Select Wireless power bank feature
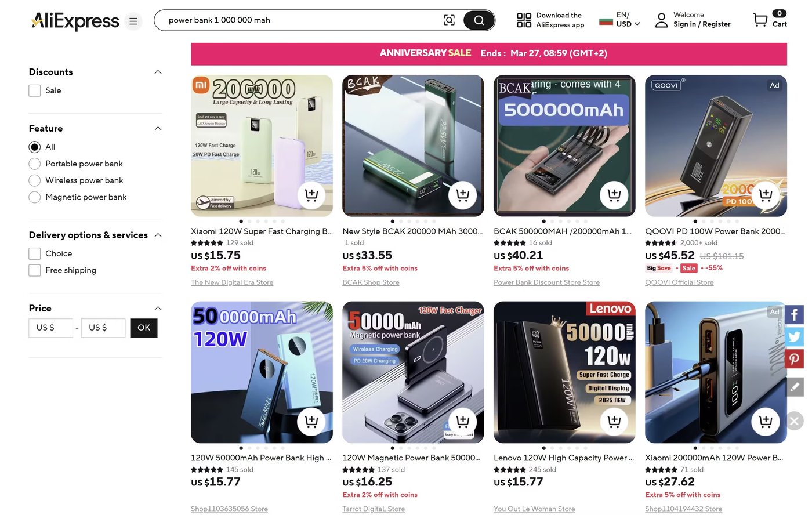The width and height of the screenshot is (812, 515). pos(35,180)
